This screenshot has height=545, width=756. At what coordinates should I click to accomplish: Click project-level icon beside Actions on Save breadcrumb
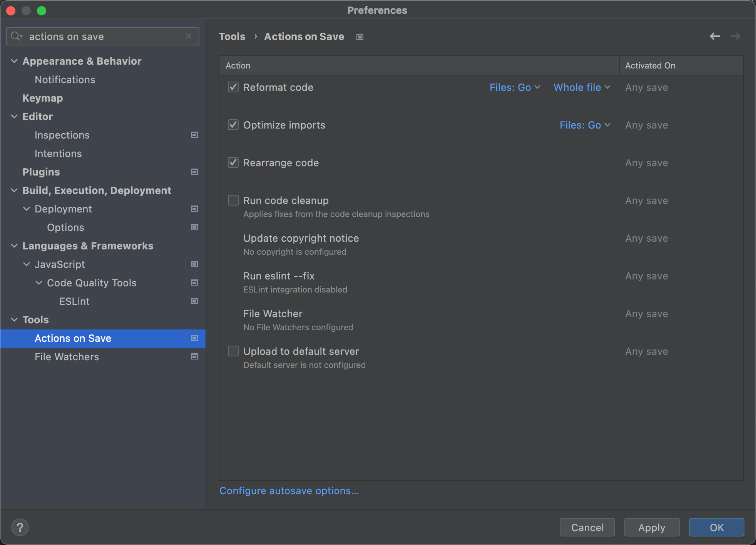360,37
